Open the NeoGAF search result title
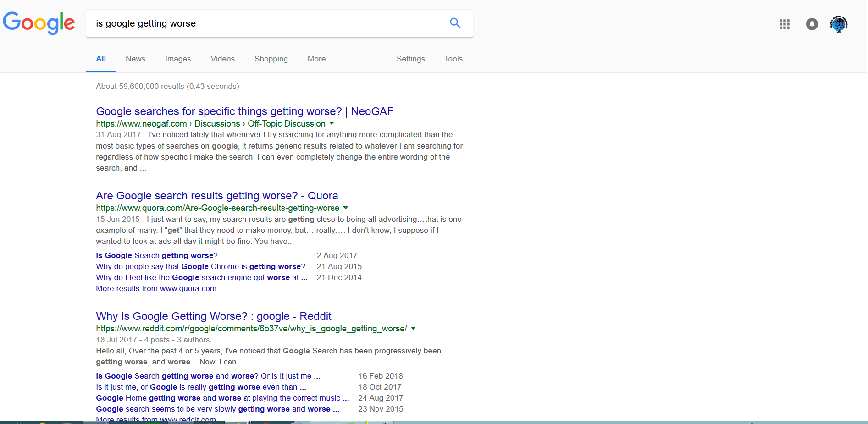 (245, 111)
